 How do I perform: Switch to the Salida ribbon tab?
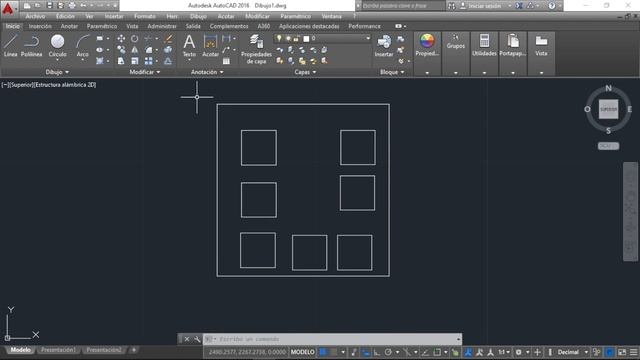[193, 26]
